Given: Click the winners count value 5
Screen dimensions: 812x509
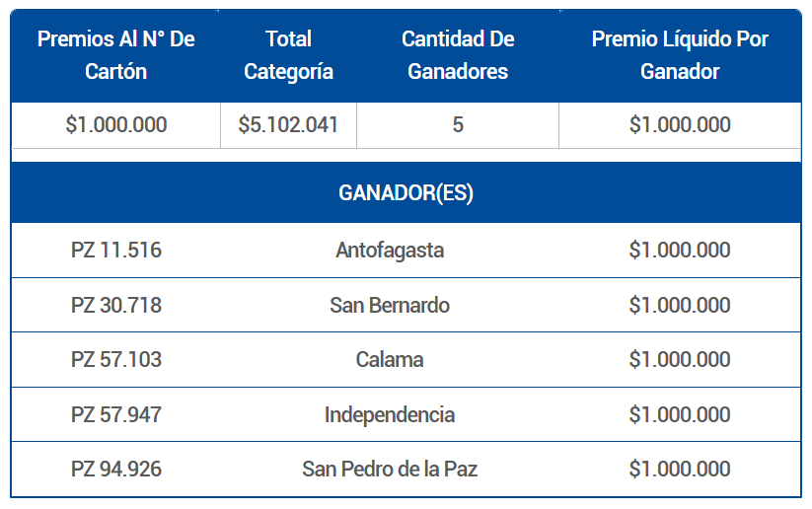Looking at the screenshot, I should (458, 125).
